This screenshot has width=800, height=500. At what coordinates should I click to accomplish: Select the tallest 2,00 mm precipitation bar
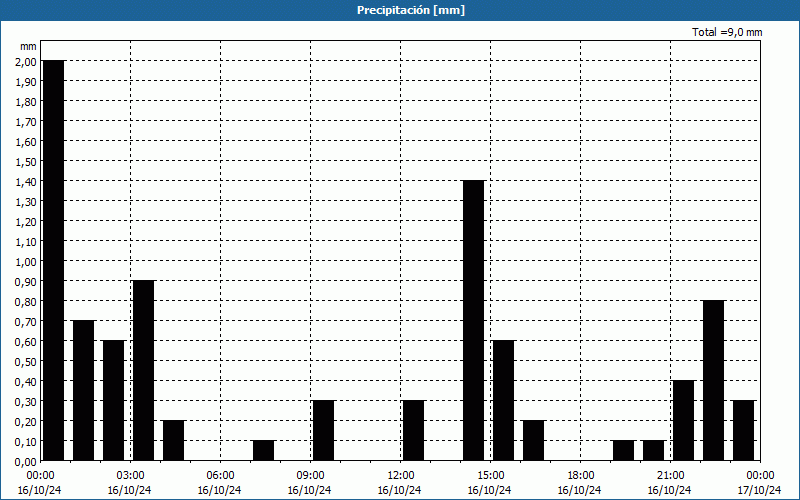point(54,261)
